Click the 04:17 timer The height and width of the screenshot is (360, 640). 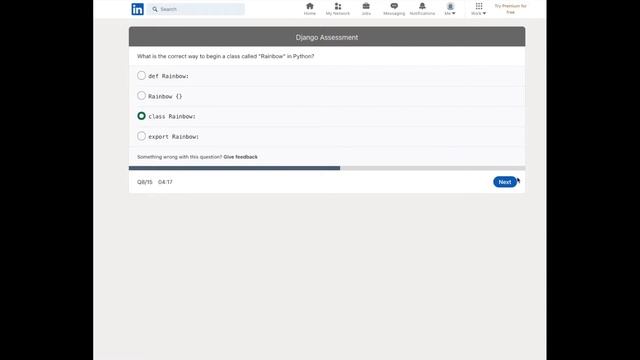[x=165, y=182]
